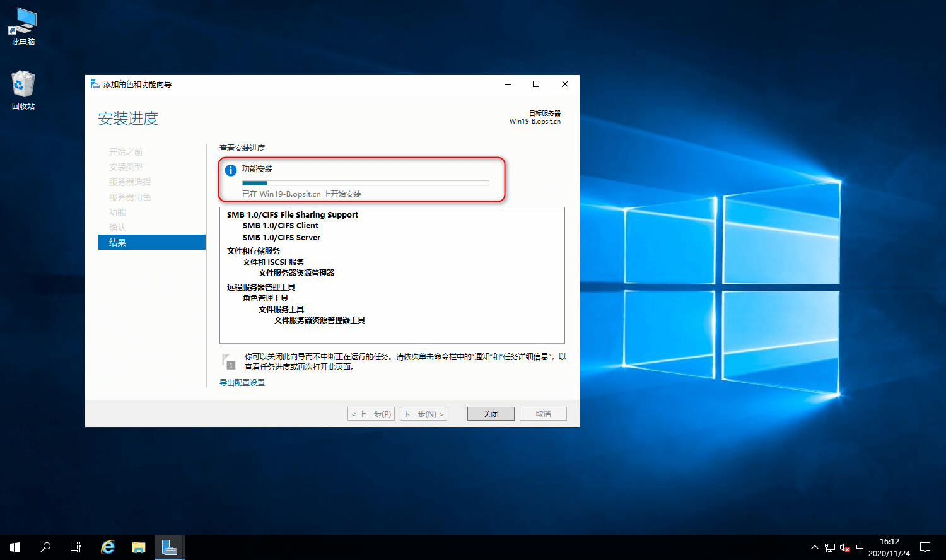Image resolution: width=946 pixels, height=560 pixels.
Task: Switch to Server Manager taskbar icon
Action: tap(169, 547)
